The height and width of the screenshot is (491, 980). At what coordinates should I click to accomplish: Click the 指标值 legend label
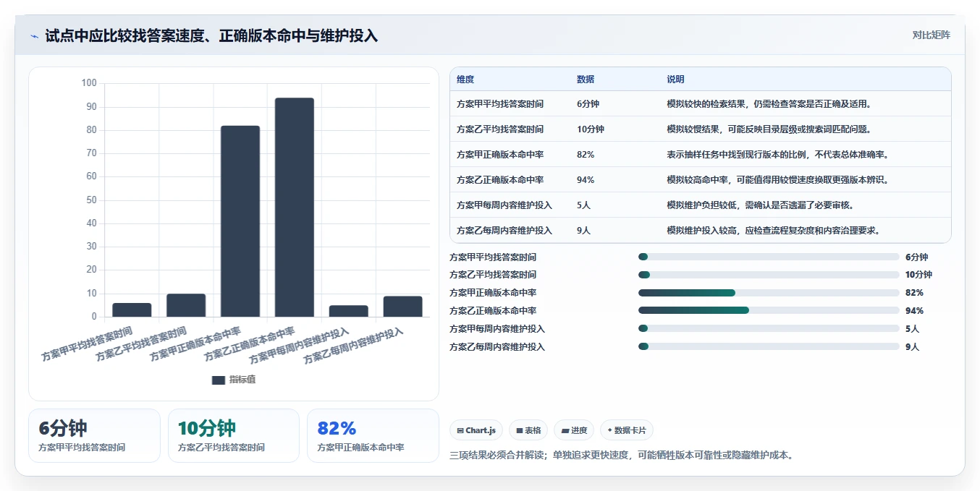[242, 380]
